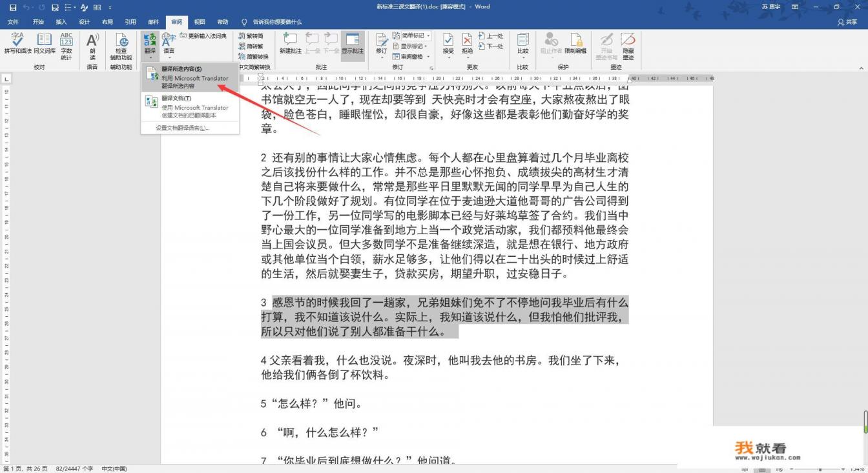Switch to the Insert (插入) tab
868x473 pixels.
pyautogui.click(x=61, y=22)
